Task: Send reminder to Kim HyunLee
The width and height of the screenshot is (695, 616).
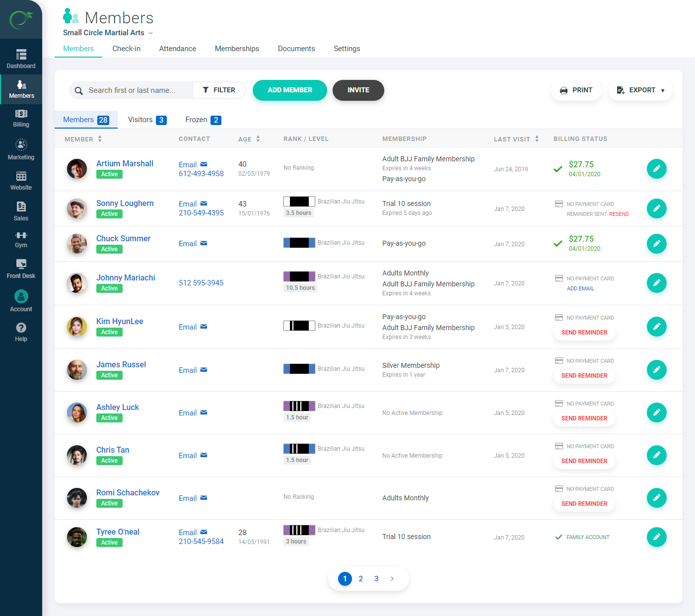Action: [x=584, y=333]
